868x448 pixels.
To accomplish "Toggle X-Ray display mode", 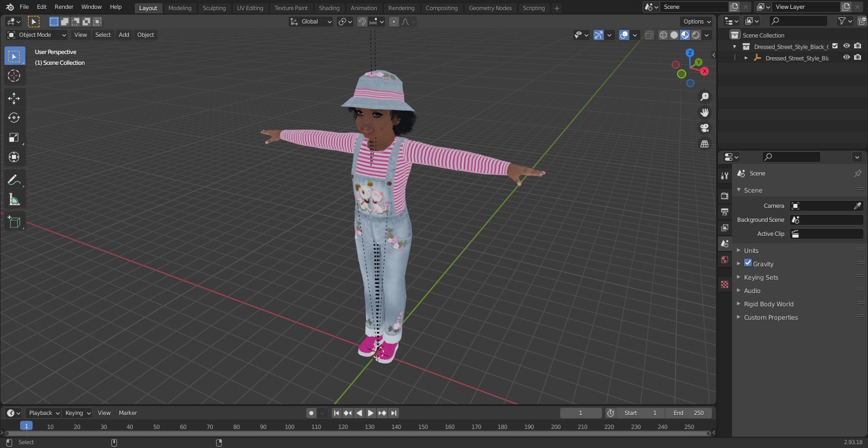I will pyautogui.click(x=649, y=35).
